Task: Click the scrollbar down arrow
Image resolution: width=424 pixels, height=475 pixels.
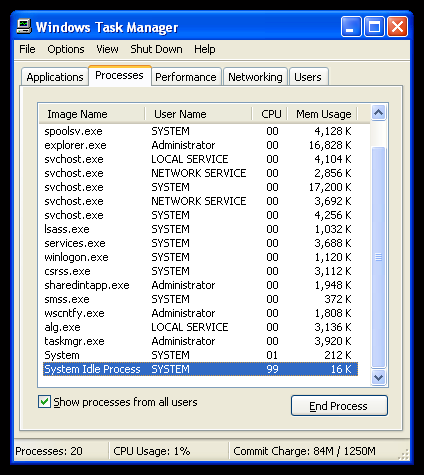Action: pyautogui.click(x=378, y=378)
